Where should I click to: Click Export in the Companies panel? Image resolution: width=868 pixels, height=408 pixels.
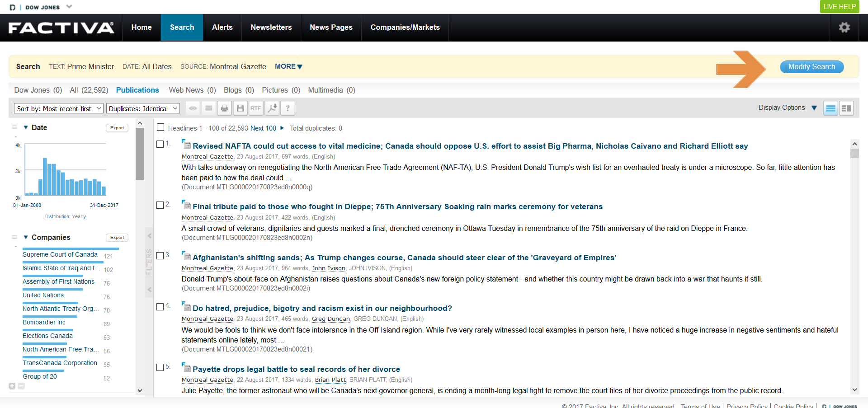[117, 238]
